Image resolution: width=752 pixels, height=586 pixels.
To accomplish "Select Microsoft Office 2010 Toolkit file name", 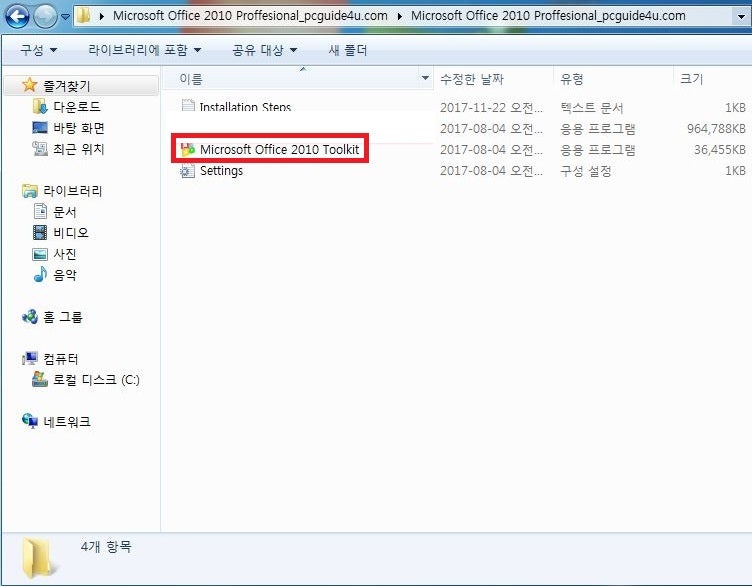I will pos(279,149).
